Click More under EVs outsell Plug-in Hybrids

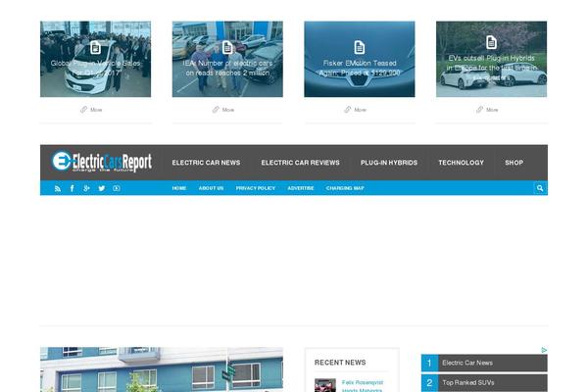coord(487,110)
